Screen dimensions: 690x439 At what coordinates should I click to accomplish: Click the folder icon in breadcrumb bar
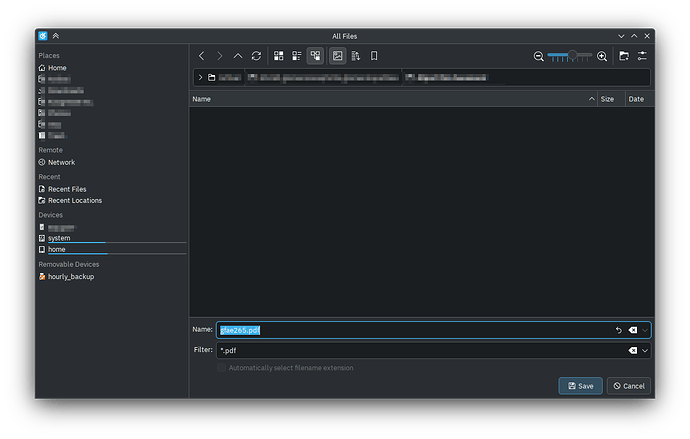click(x=212, y=77)
